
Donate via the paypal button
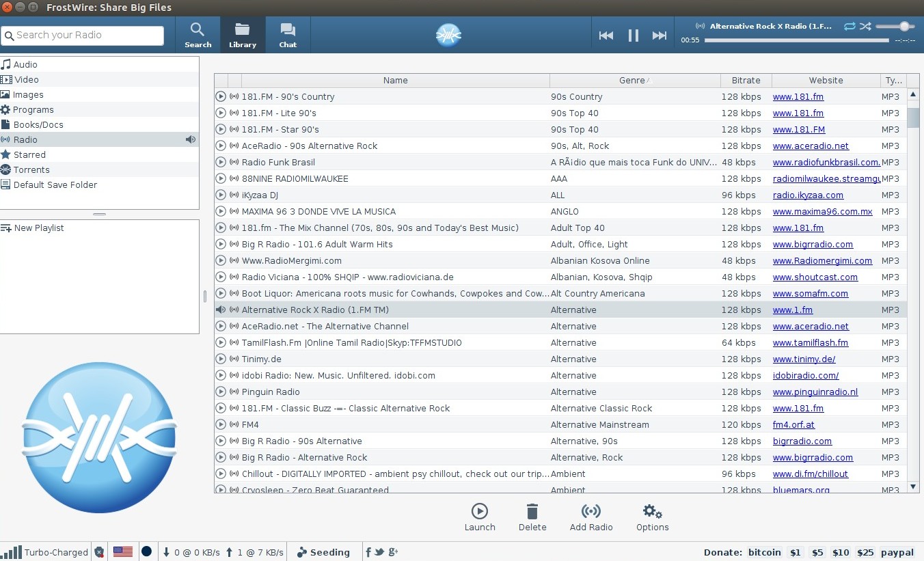[x=897, y=552]
